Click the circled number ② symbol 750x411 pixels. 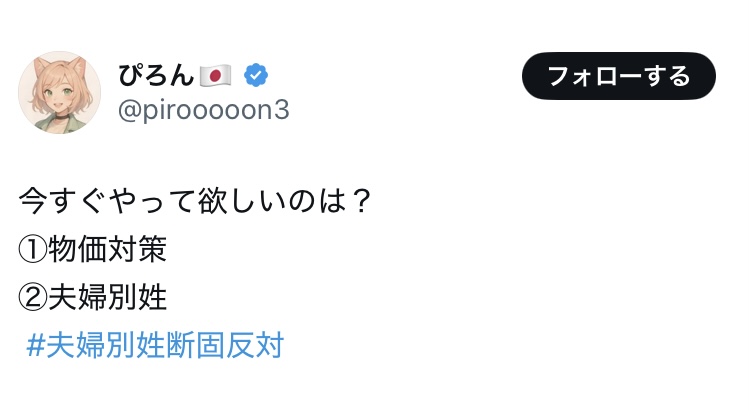click(33, 297)
